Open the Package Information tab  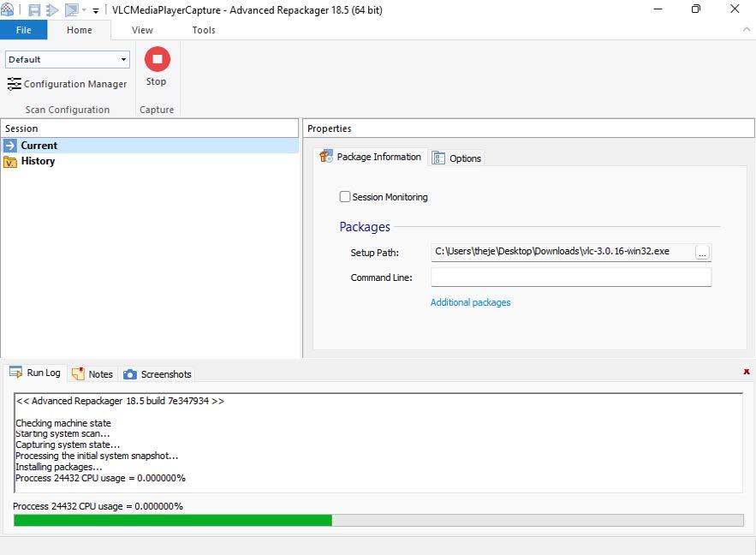(x=370, y=157)
